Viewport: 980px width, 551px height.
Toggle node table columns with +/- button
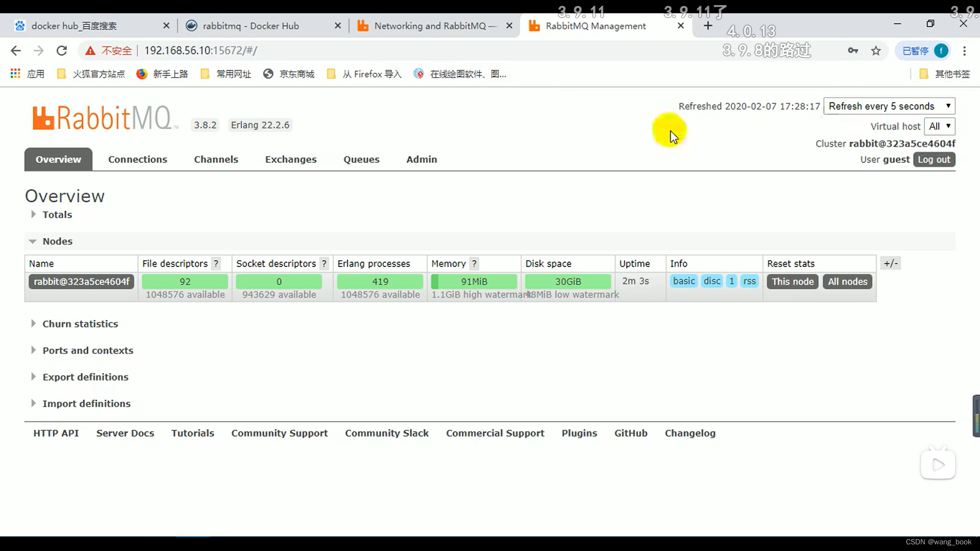pos(891,264)
